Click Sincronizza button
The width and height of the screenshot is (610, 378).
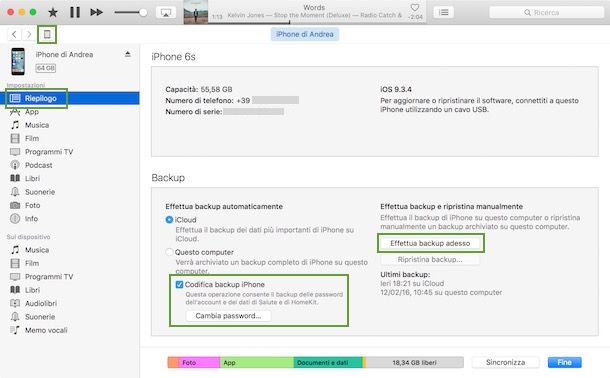[x=505, y=362]
